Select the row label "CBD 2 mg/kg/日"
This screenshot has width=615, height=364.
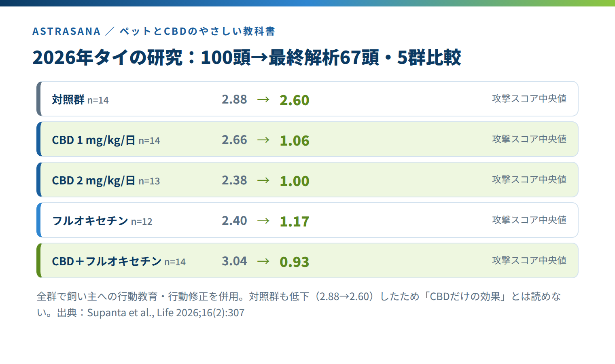(x=93, y=181)
